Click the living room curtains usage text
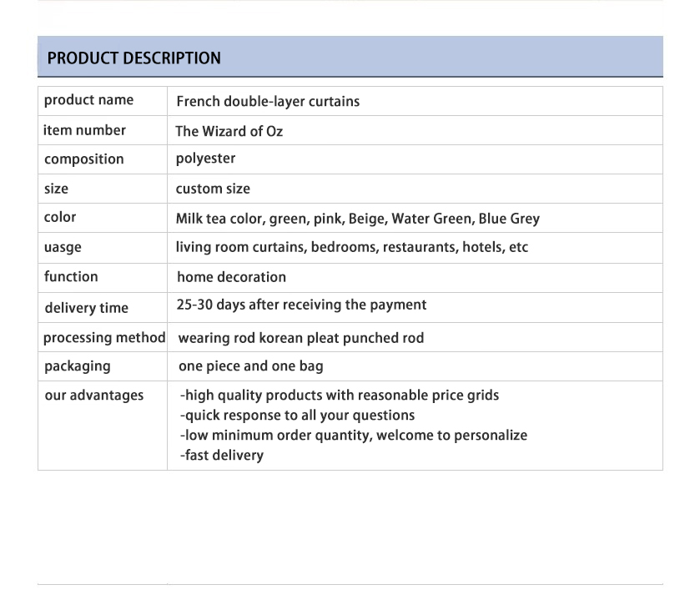 (x=351, y=247)
